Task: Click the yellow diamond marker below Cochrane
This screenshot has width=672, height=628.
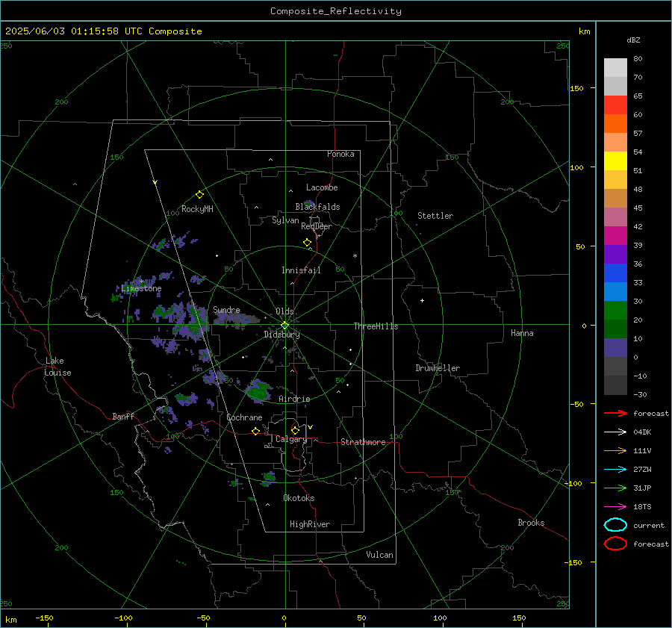Action: click(255, 431)
